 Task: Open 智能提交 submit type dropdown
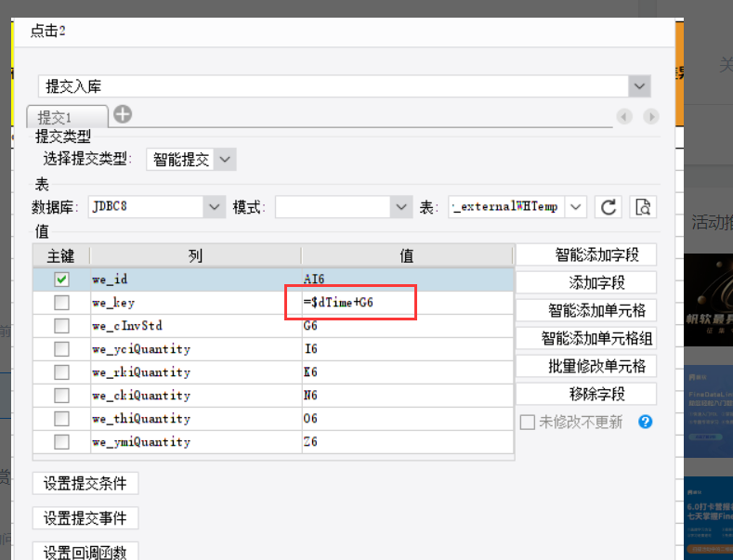225,160
